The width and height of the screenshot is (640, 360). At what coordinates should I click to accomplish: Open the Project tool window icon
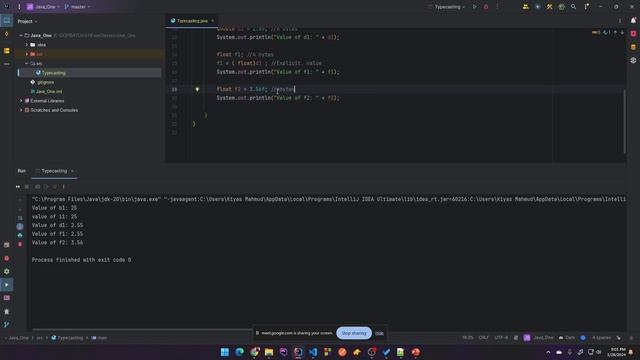tap(7, 20)
